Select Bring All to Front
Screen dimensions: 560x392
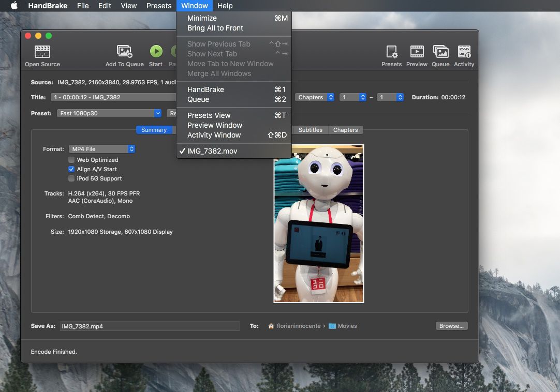pos(234,28)
